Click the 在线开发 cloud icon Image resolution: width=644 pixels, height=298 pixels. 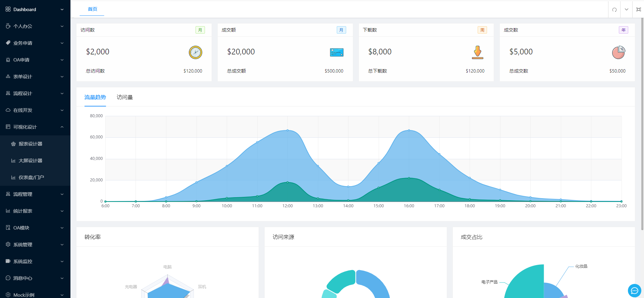[8, 110]
